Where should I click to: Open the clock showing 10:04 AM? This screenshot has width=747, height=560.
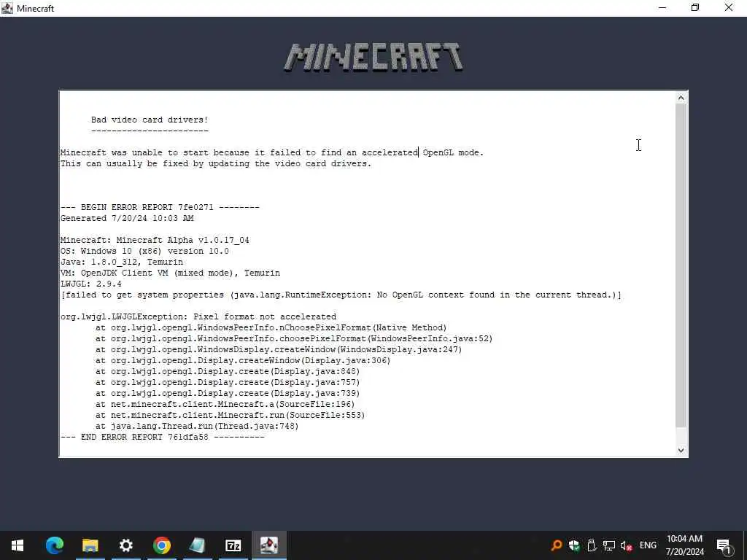[684, 545]
